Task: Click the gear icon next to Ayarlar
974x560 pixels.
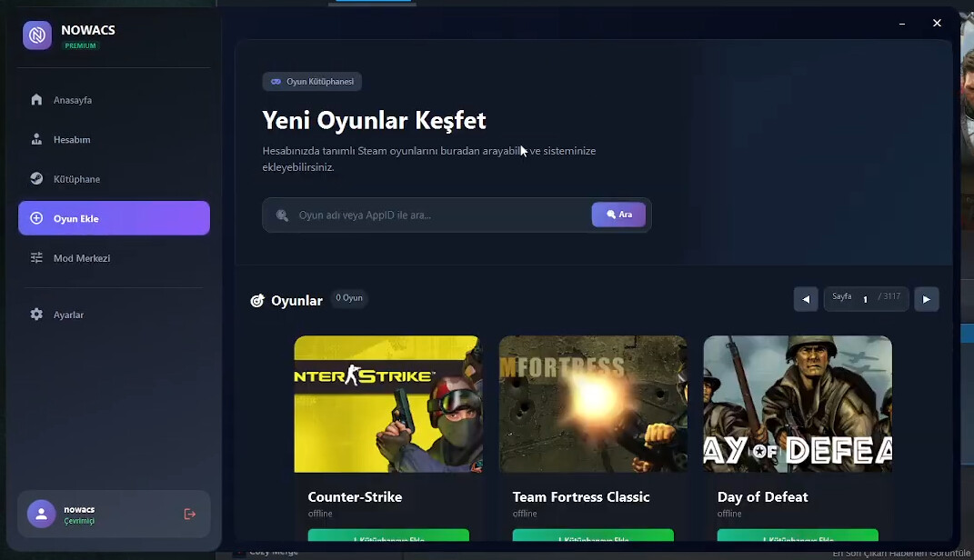Action: click(x=36, y=315)
